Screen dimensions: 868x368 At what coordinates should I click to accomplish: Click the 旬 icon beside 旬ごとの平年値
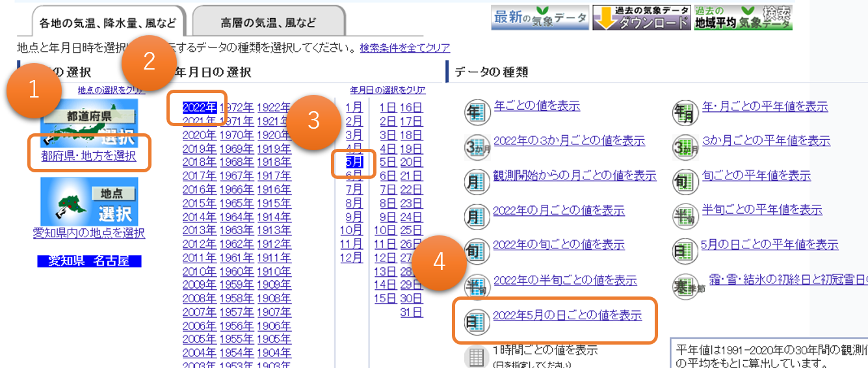point(685,182)
